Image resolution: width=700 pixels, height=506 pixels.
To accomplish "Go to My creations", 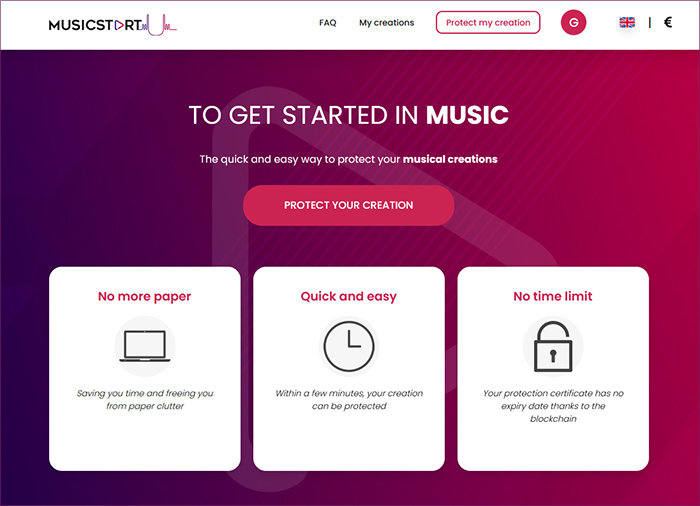I will [x=387, y=23].
